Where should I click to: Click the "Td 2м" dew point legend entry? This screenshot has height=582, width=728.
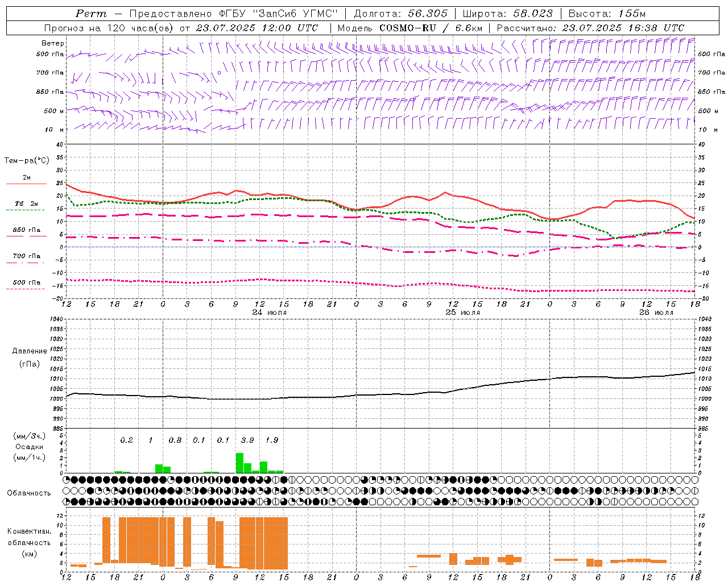pos(26,203)
